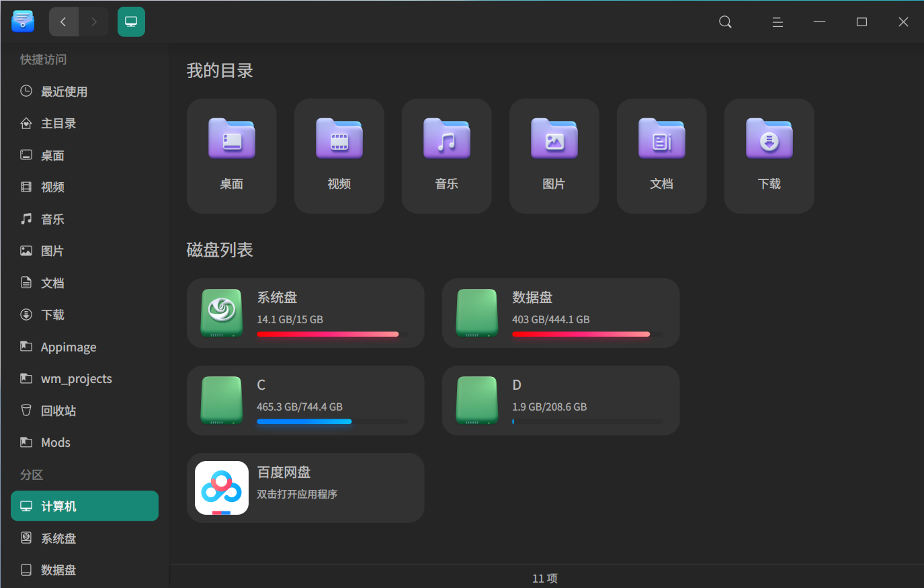924x588 pixels.
Task: Open the hamburger main menu
Action: pos(778,22)
